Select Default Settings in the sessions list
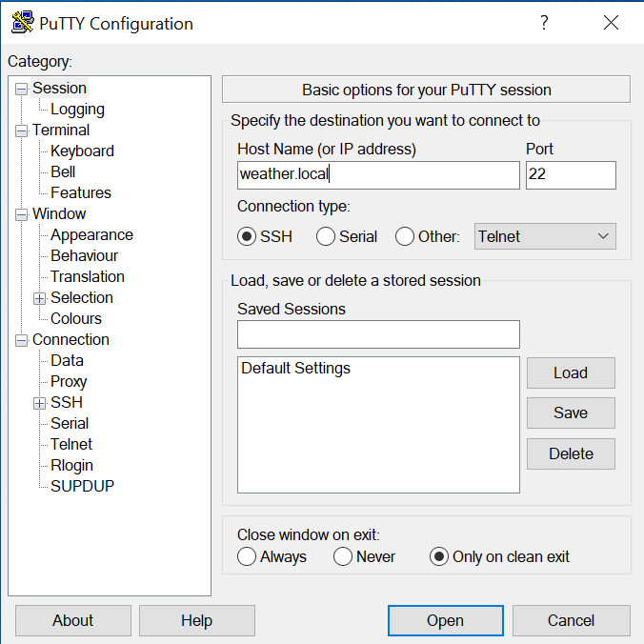The height and width of the screenshot is (644, 644). click(x=295, y=369)
